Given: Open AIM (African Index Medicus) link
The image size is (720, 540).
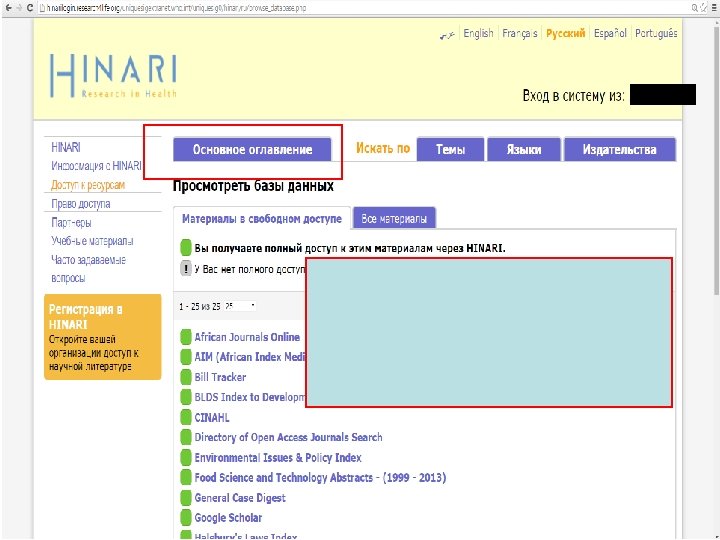Looking at the screenshot, I should pyautogui.click(x=249, y=357).
